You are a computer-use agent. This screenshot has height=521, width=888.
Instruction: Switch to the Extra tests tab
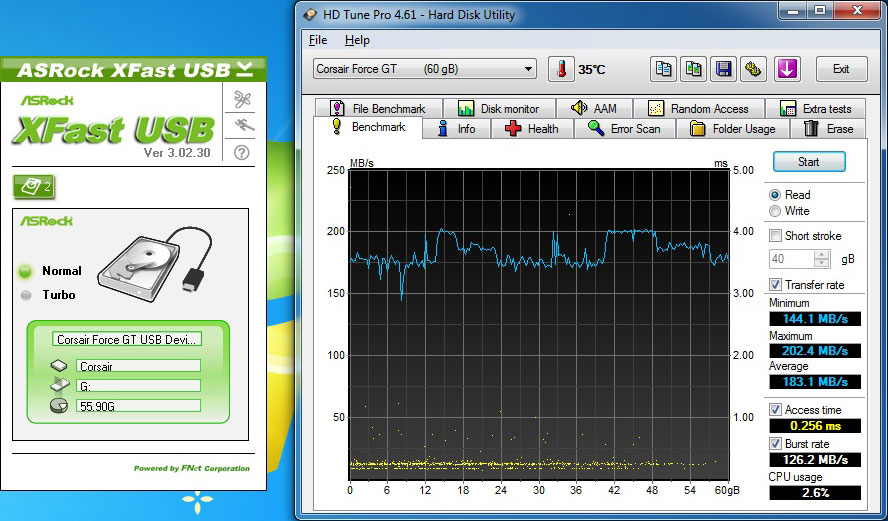[x=816, y=108]
